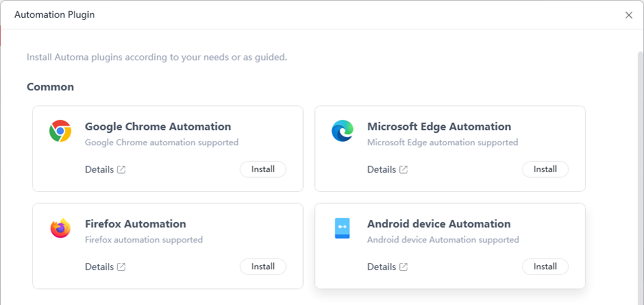Click the Common section heading

pyautogui.click(x=50, y=87)
